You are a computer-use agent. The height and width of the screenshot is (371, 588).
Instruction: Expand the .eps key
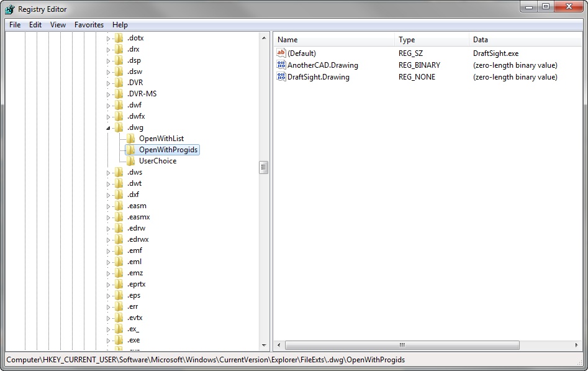[108, 296]
